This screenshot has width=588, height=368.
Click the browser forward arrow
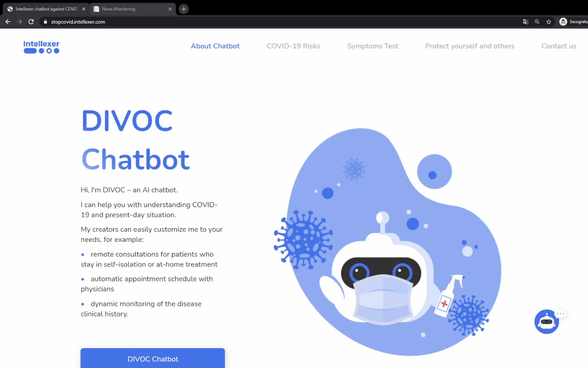pyautogui.click(x=19, y=22)
